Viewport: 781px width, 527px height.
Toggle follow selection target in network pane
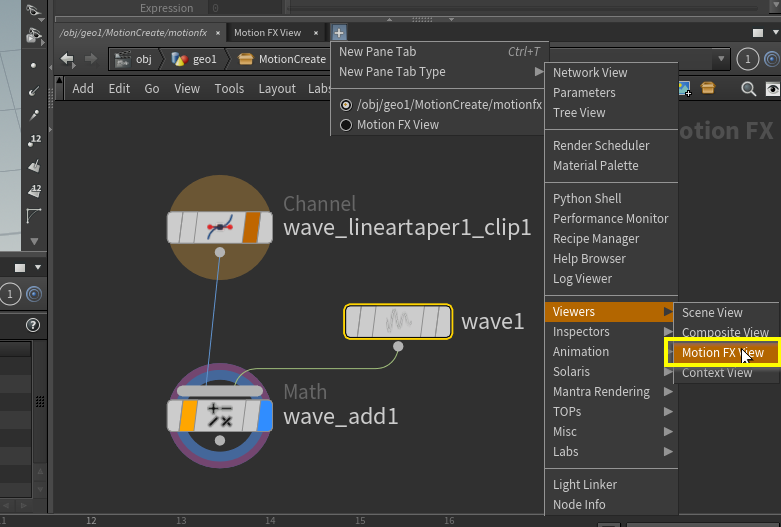[x=772, y=59]
